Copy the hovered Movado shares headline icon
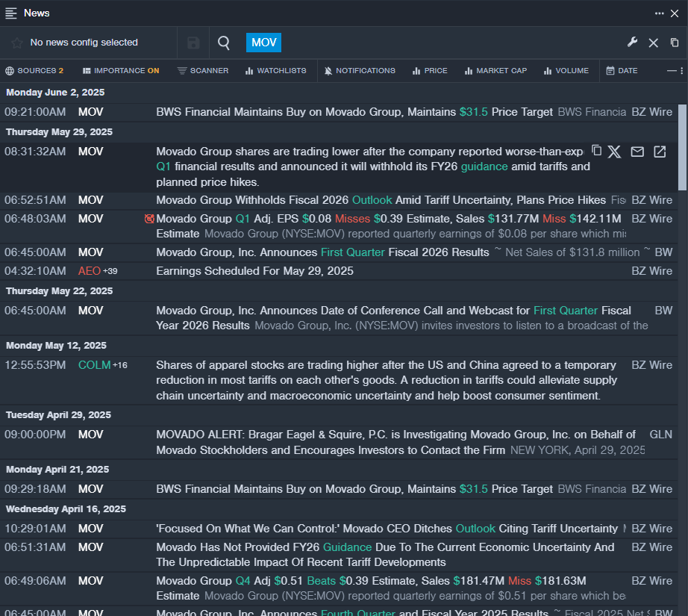Screen dimensions: 688x616 [x=596, y=151]
